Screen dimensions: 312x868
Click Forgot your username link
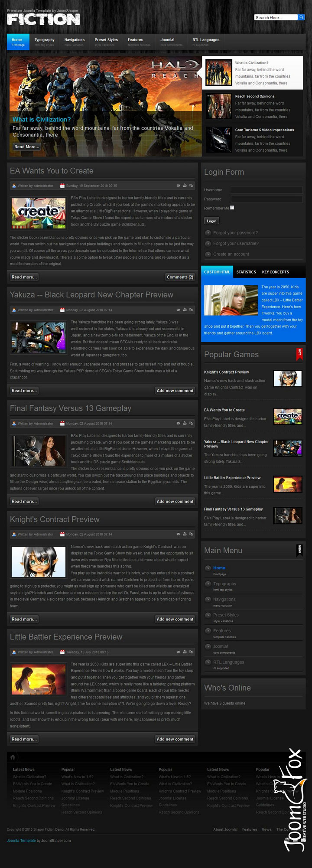(236, 243)
